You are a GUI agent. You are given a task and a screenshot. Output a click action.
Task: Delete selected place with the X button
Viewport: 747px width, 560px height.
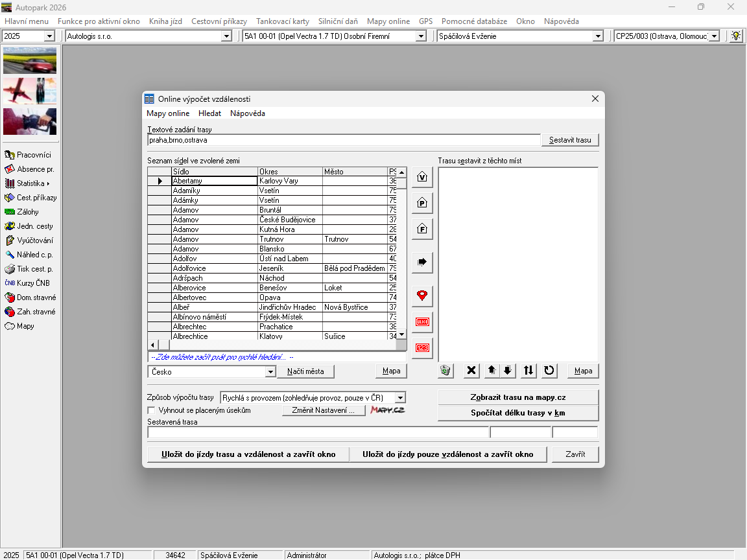pyautogui.click(x=472, y=371)
